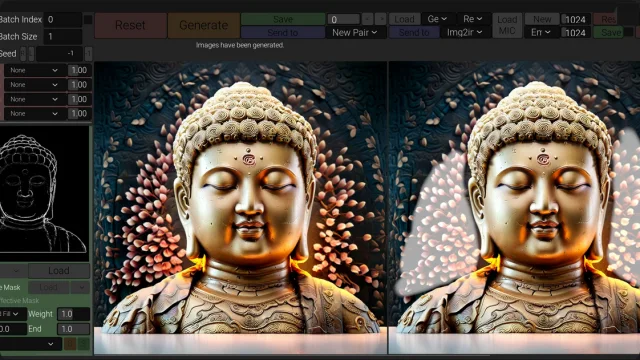Toggle the checkbox beside Batch Index
The height and width of the screenshot is (360, 640).
coord(88,20)
